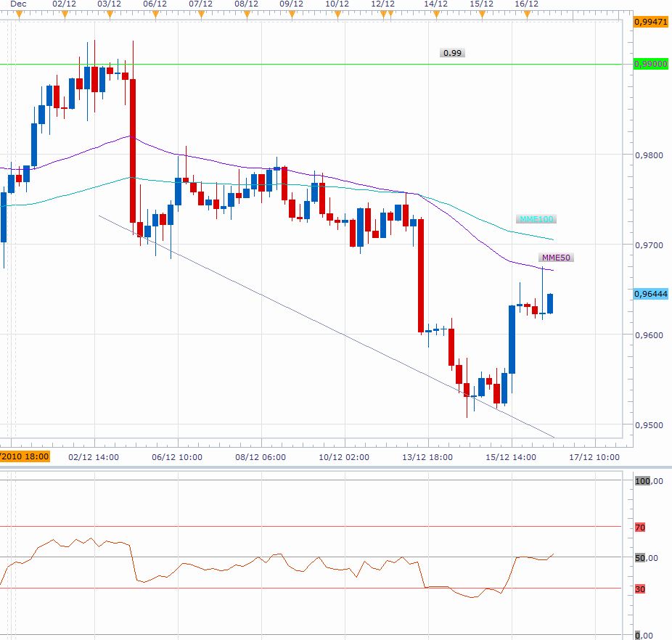Select the MME100 indicator label
Image resolution: width=672 pixels, height=640 pixels.
537,219
